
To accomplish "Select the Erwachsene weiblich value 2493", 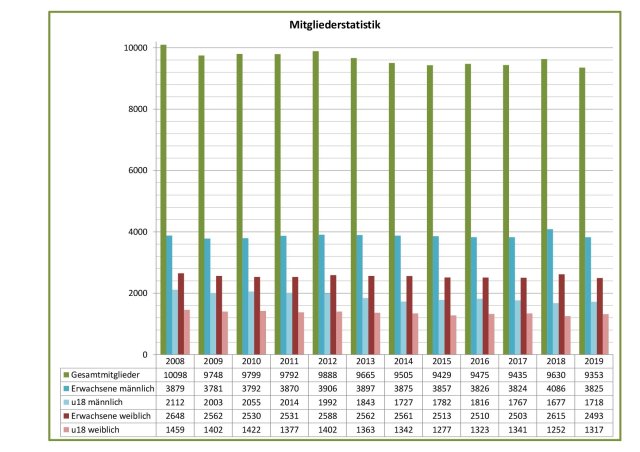I will [x=590, y=414].
